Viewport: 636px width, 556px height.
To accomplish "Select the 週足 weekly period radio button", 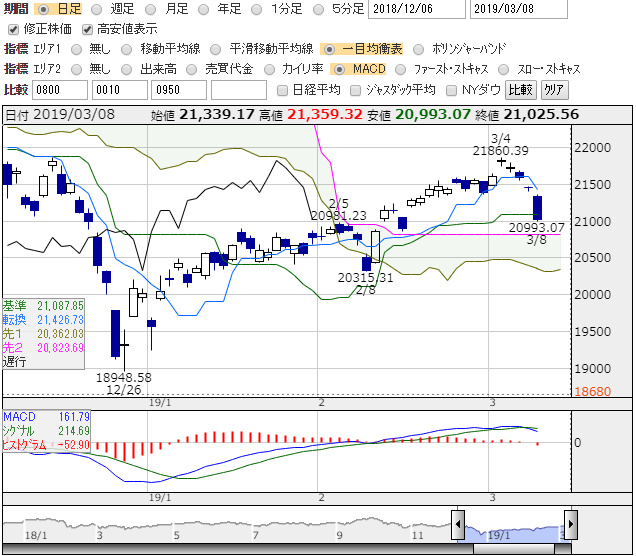I will [x=96, y=9].
